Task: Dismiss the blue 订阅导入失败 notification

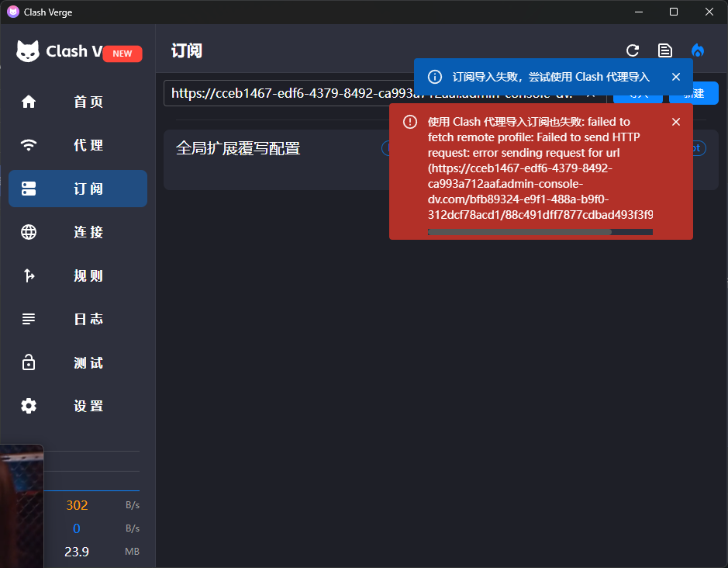Action: click(x=676, y=77)
